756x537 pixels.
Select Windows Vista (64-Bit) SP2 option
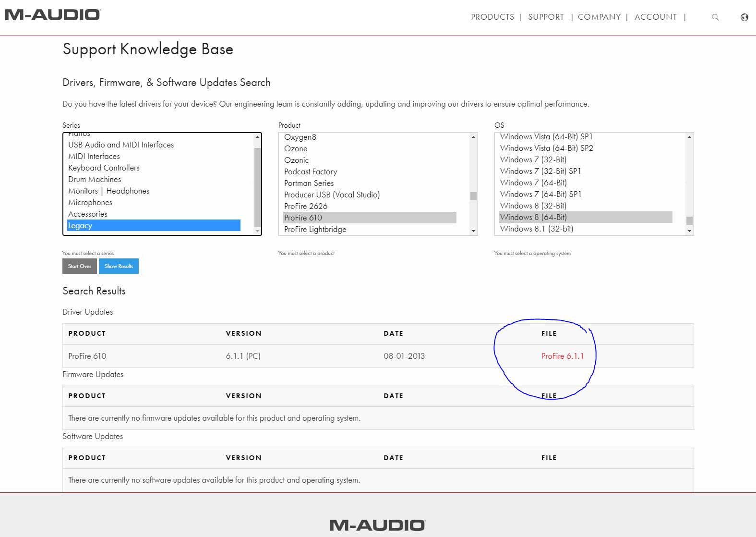click(586, 148)
